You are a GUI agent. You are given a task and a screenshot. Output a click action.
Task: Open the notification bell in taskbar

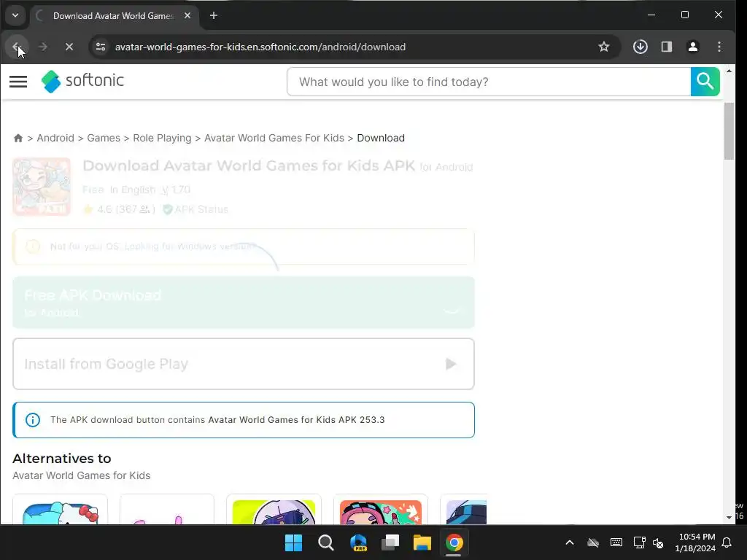[727, 542]
